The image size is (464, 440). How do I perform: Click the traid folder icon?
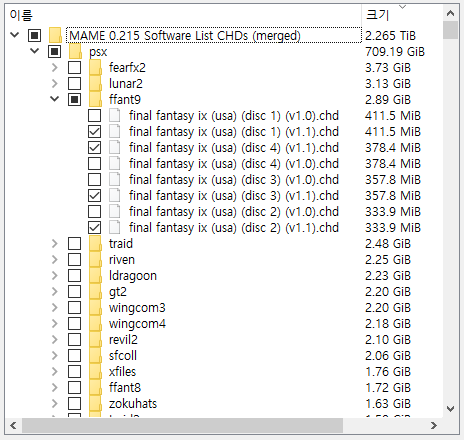click(95, 243)
